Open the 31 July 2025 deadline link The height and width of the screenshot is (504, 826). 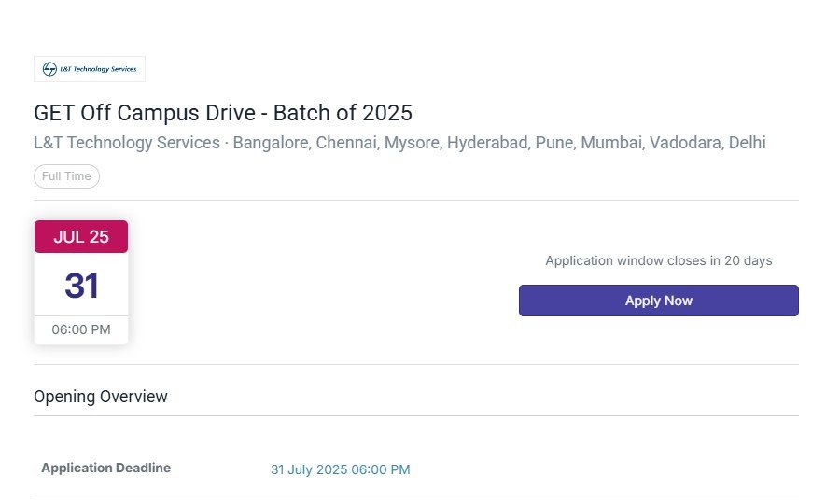[x=341, y=469]
